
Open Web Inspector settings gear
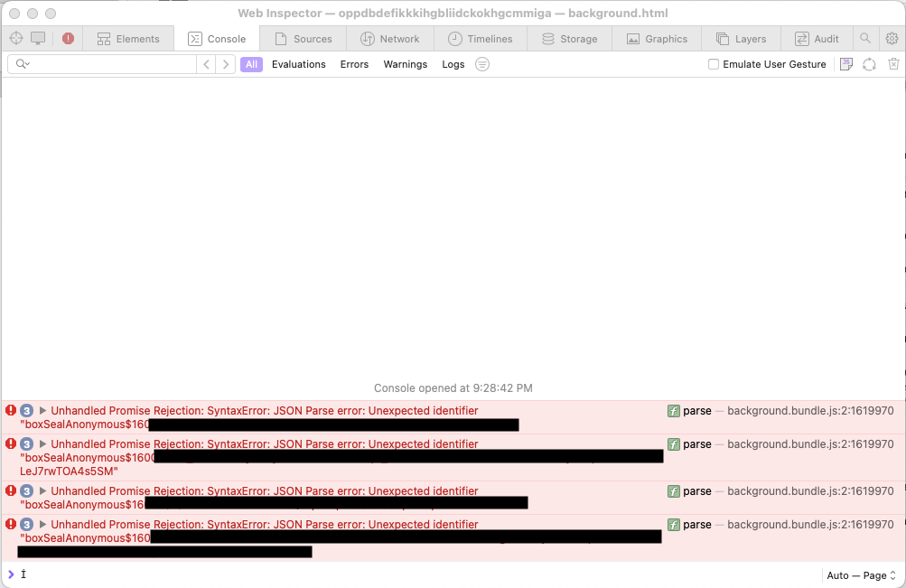892,39
